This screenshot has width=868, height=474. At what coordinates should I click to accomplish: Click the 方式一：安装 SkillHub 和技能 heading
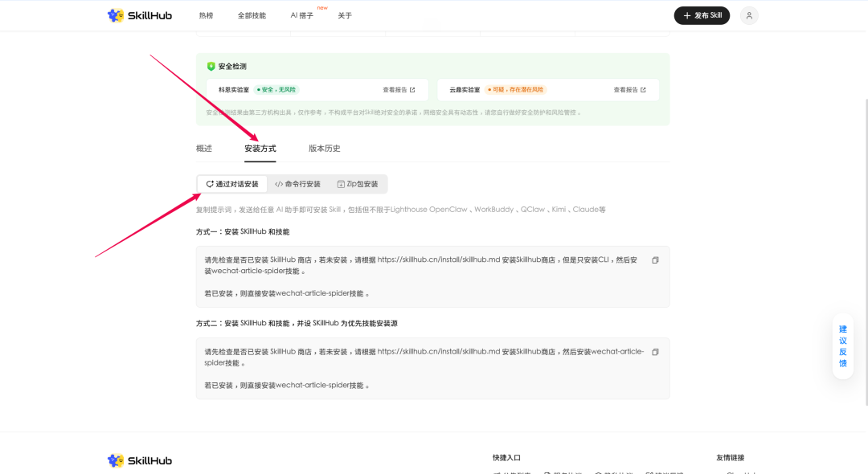point(243,231)
